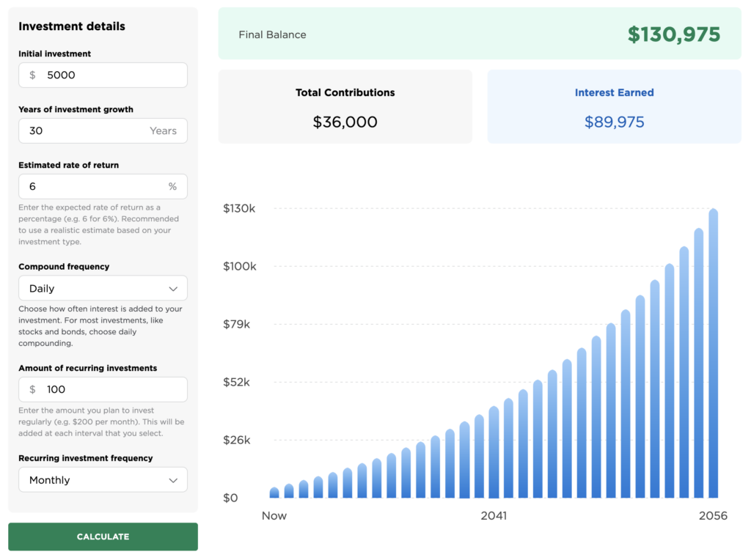This screenshot has width=751, height=560.
Task: Open the Compound frequency dropdown
Action: pos(103,288)
